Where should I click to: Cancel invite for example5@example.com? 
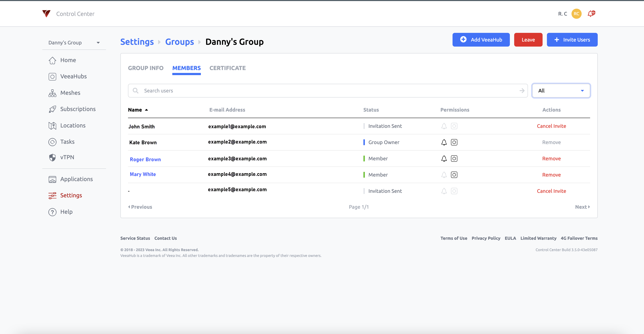point(551,191)
